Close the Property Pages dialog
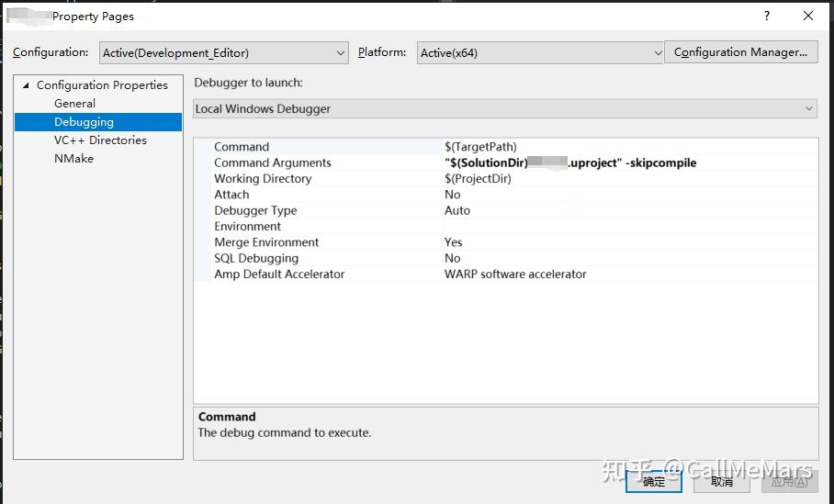The height and width of the screenshot is (504, 834). click(808, 16)
